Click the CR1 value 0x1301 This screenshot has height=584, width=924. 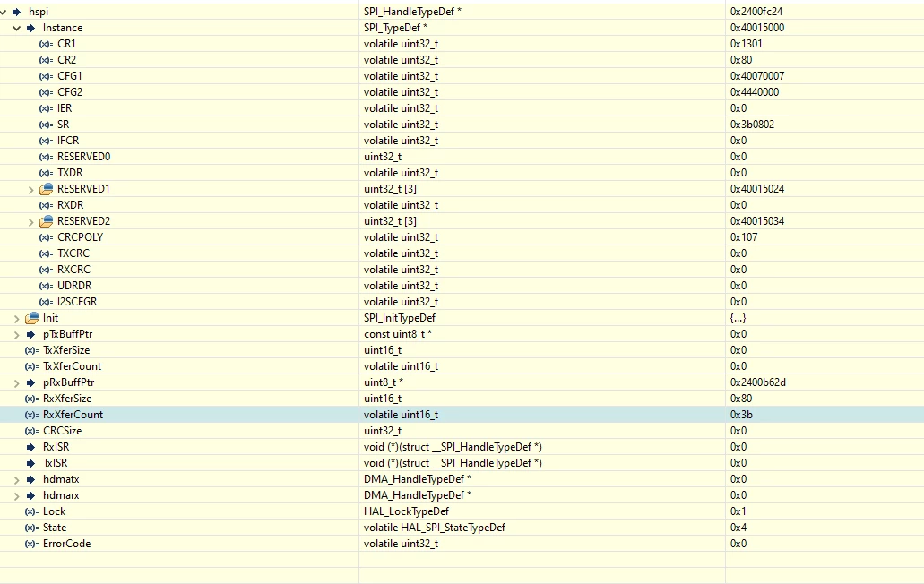point(746,44)
